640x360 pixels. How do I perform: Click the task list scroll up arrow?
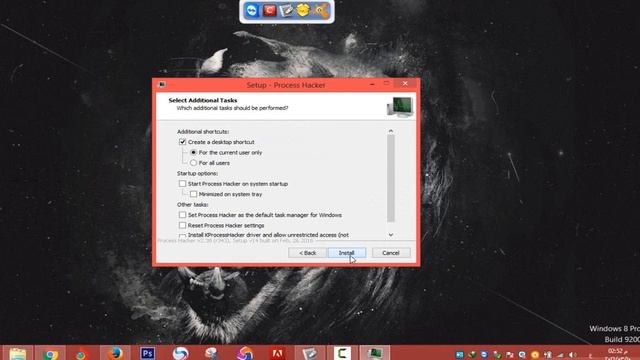[391, 131]
